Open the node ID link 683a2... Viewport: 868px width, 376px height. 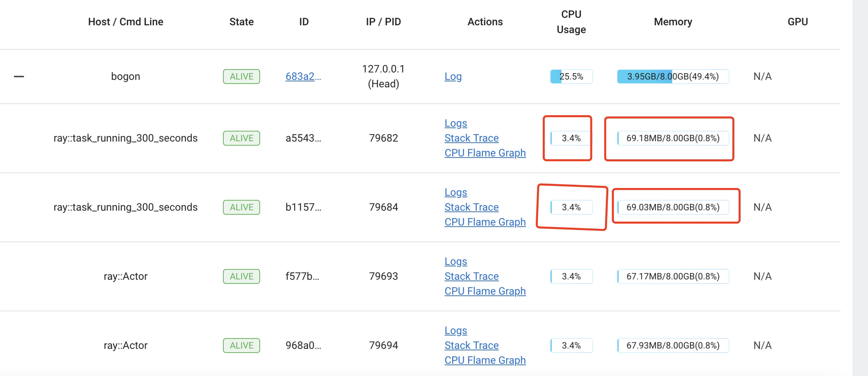click(303, 77)
